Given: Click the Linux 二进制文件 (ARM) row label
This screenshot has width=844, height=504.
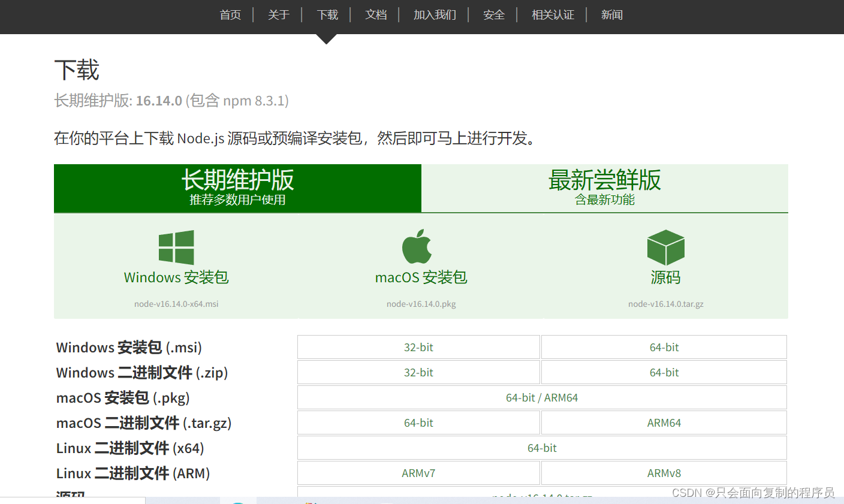Looking at the screenshot, I should point(133,473).
